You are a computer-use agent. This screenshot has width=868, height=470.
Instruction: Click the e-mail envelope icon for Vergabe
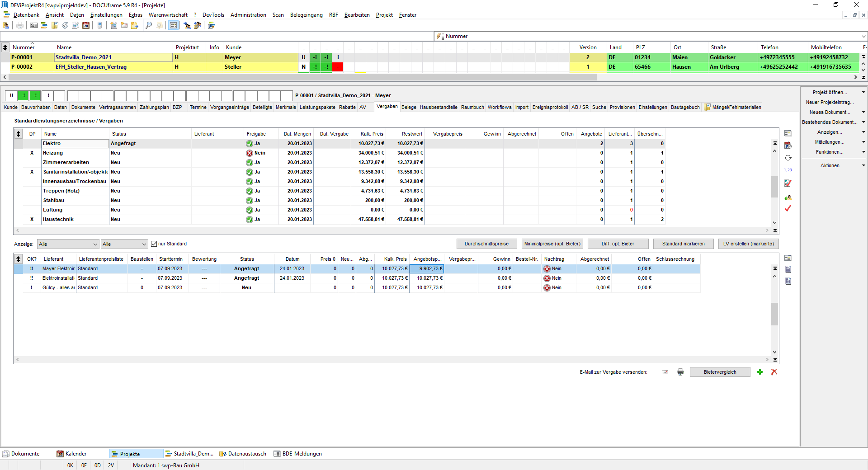[x=665, y=372]
